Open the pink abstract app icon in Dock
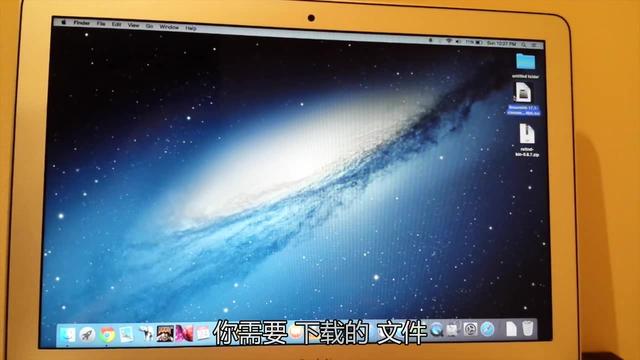 pos(184,333)
